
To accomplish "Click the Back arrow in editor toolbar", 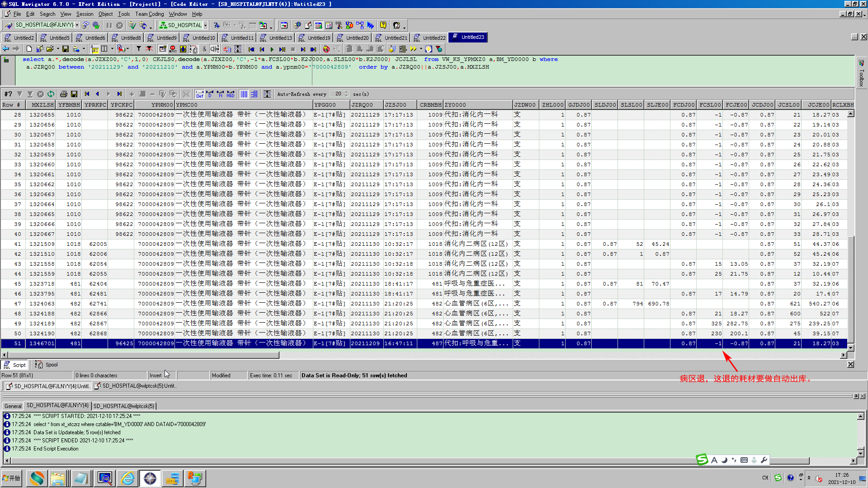I will [6, 49].
